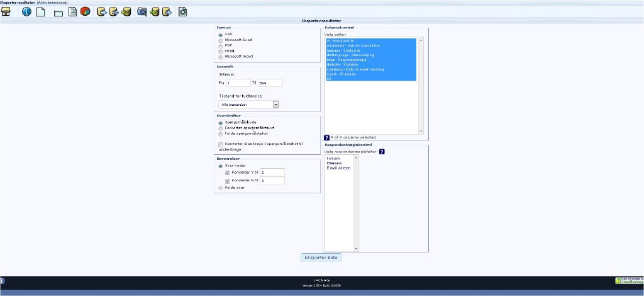The width and height of the screenshot is (644, 296).
Task: Uncheck the Konverter Y til checkbox
Action: [x=228, y=172]
